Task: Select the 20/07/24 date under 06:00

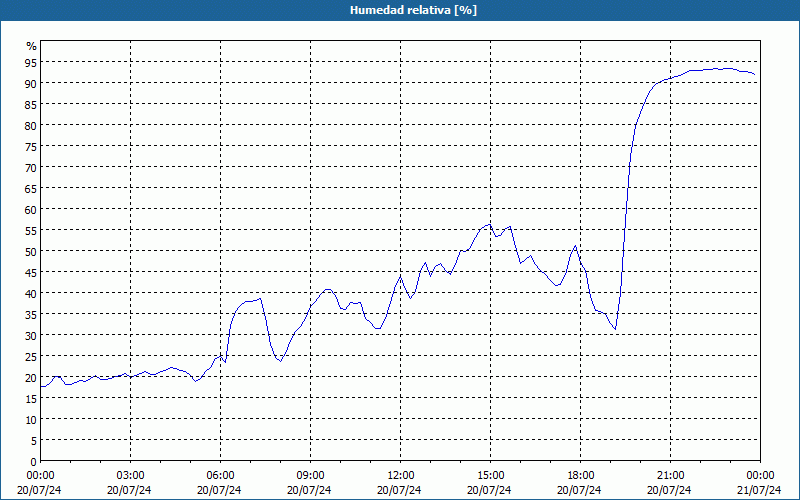Action: [x=219, y=490]
